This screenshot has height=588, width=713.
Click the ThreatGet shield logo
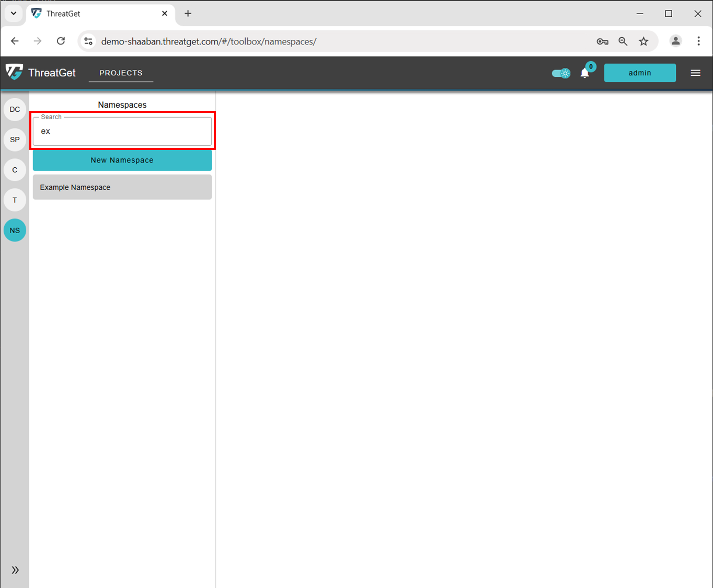tap(14, 72)
